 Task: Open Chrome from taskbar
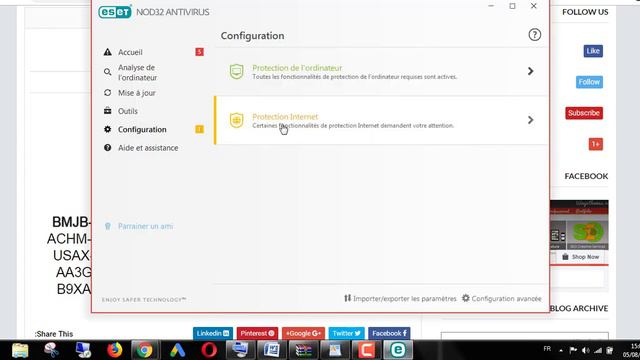[x=144, y=350]
